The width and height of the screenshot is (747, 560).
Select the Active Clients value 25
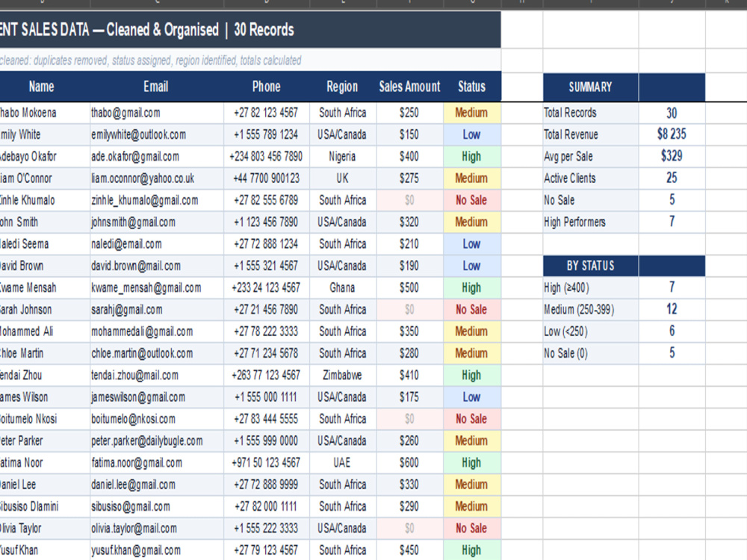672,178
